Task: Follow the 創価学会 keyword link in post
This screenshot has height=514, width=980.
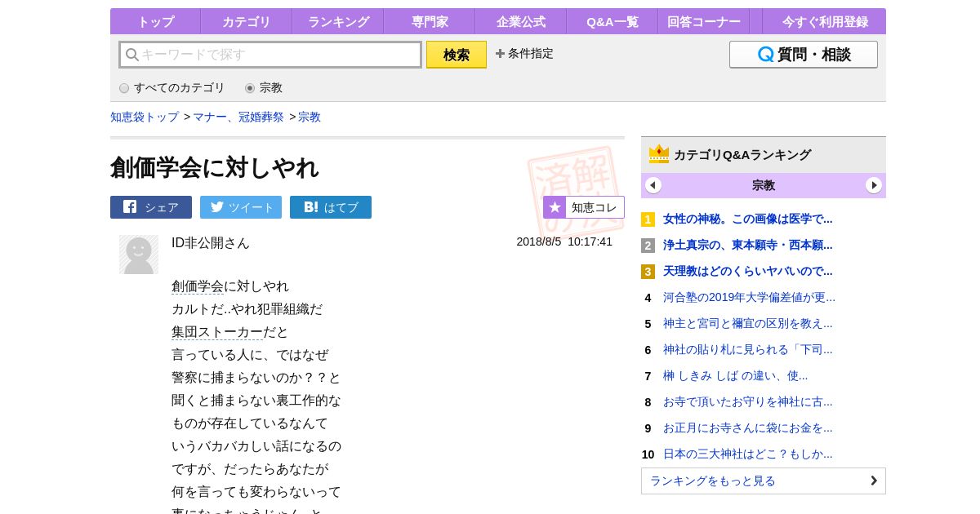Action: click(198, 286)
